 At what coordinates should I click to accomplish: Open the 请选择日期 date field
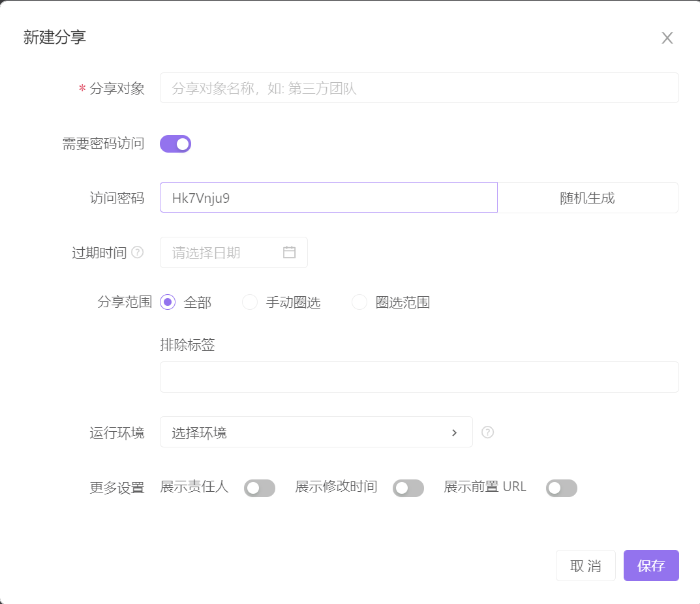pyautogui.click(x=222, y=252)
